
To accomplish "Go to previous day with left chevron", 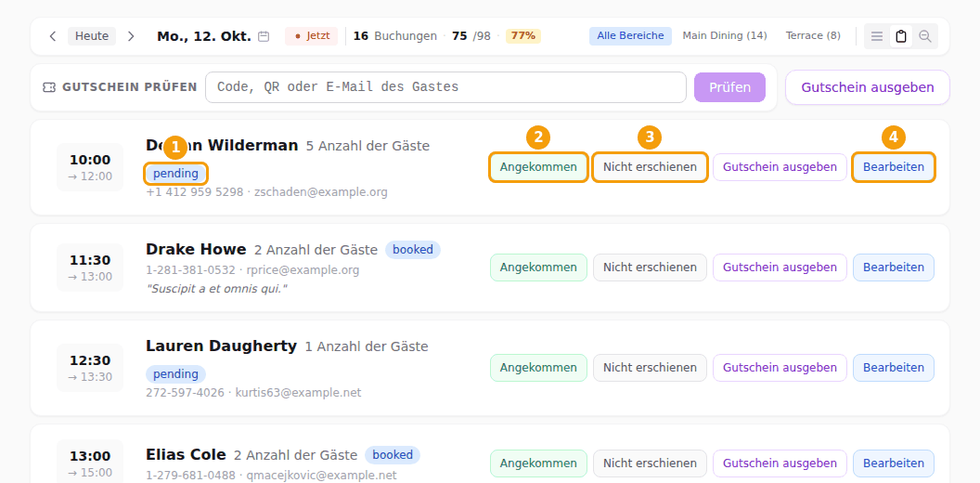I will point(53,36).
